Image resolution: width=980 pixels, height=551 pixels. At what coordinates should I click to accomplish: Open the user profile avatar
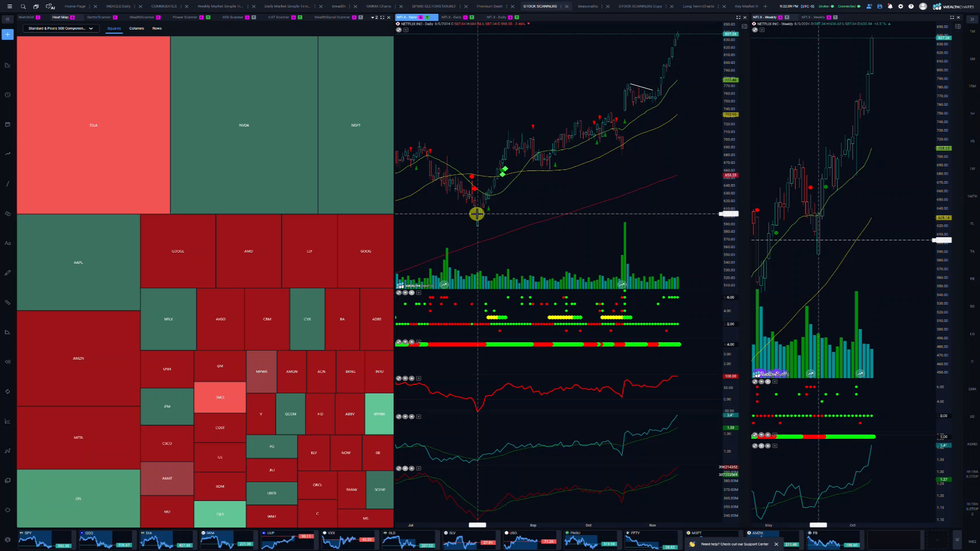click(x=923, y=7)
